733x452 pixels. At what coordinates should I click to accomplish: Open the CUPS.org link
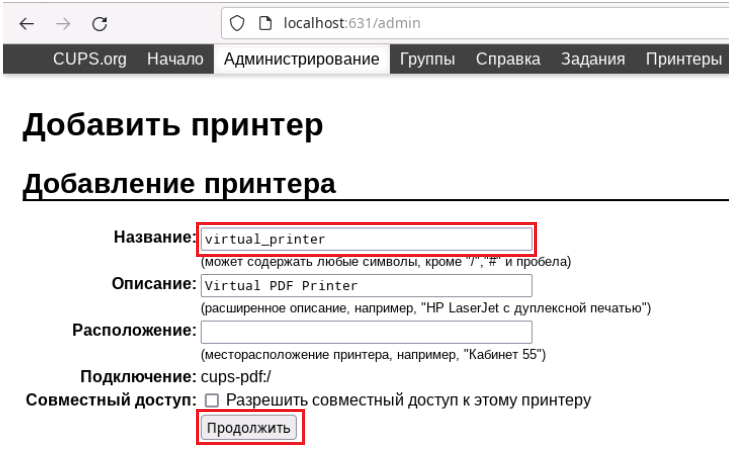(90, 59)
